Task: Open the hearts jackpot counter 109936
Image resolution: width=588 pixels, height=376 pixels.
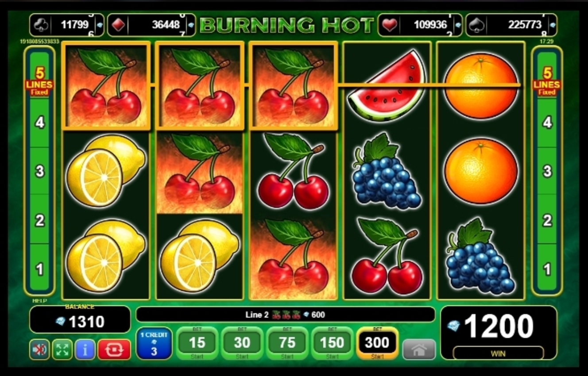Action: point(420,25)
